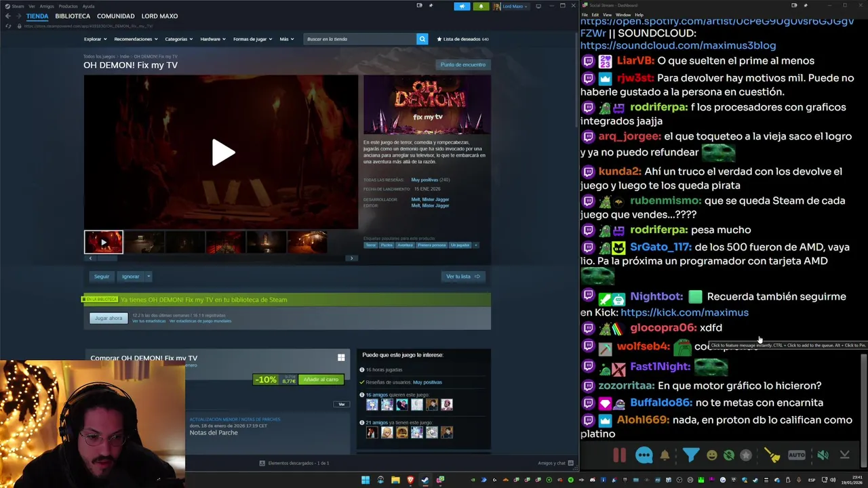
Task: Clear chat with the broom icon
Action: tap(772, 455)
